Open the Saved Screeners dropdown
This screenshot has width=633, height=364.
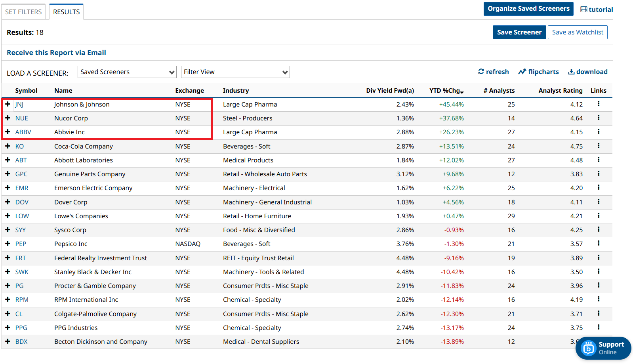point(127,72)
